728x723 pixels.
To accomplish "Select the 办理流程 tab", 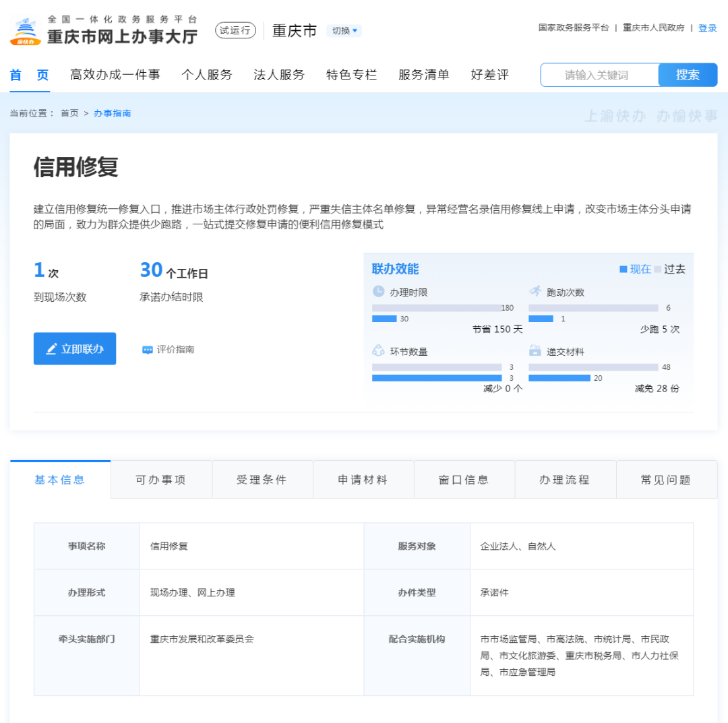I will [x=565, y=480].
